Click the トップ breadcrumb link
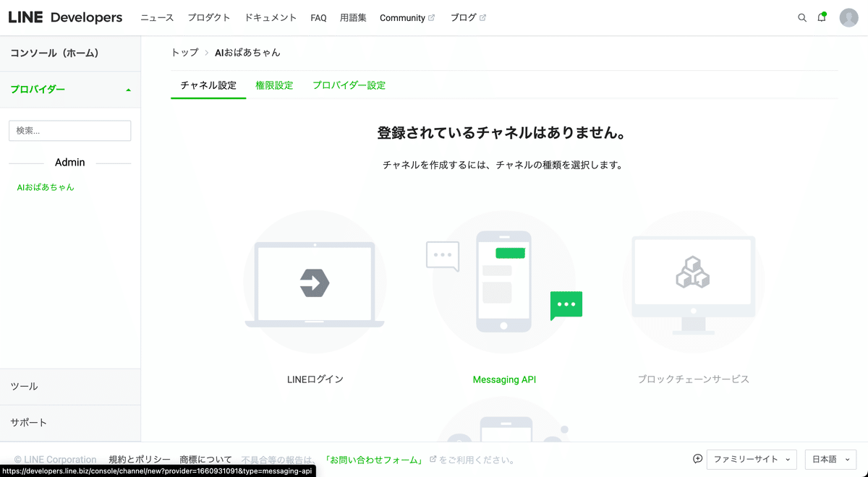This screenshot has width=868, height=477. tap(184, 53)
